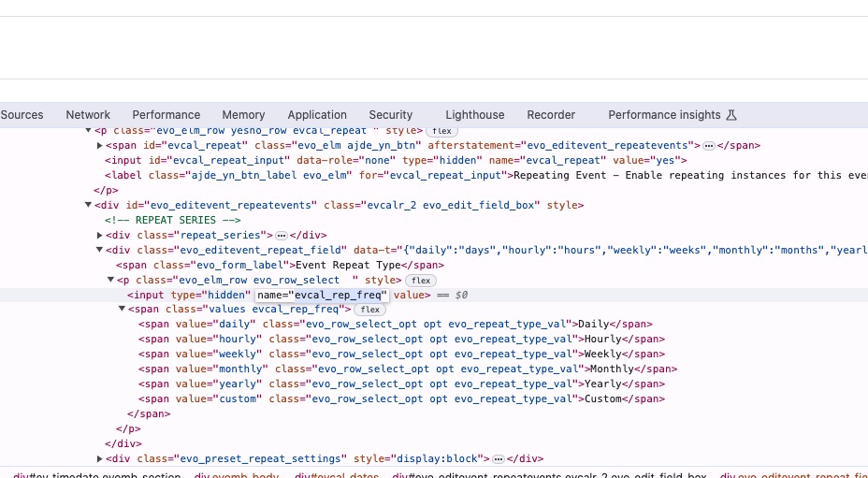Expand the div evo_preset_repeat_settings node

(x=100, y=458)
